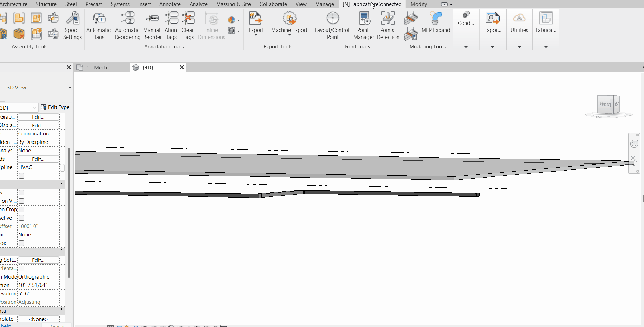Click Edit... button in the Sett... row
The width and height of the screenshot is (644, 327).
coord(38,260)
